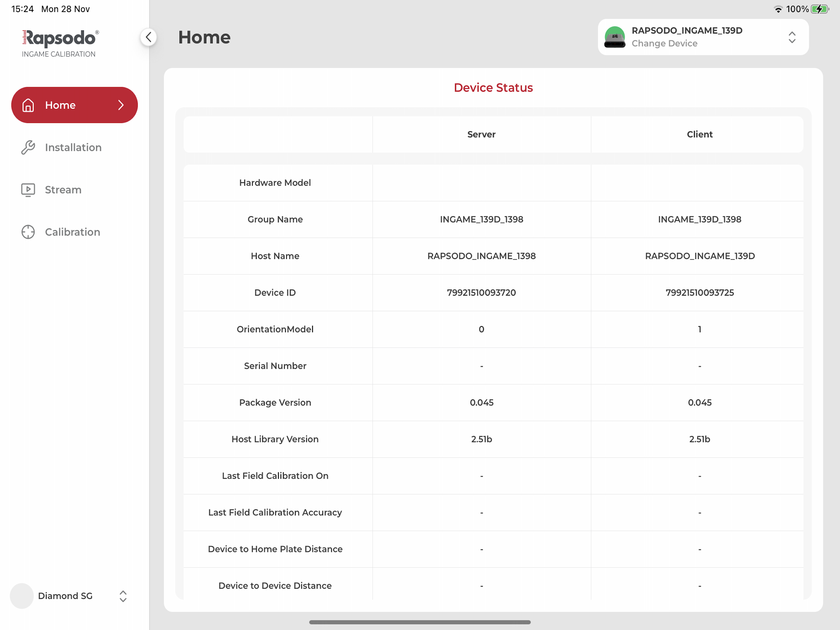Click the home indicator bar at bottom
Image resolution: width=840 pixels, height=630 pixels.
click(x=420, y=622)
